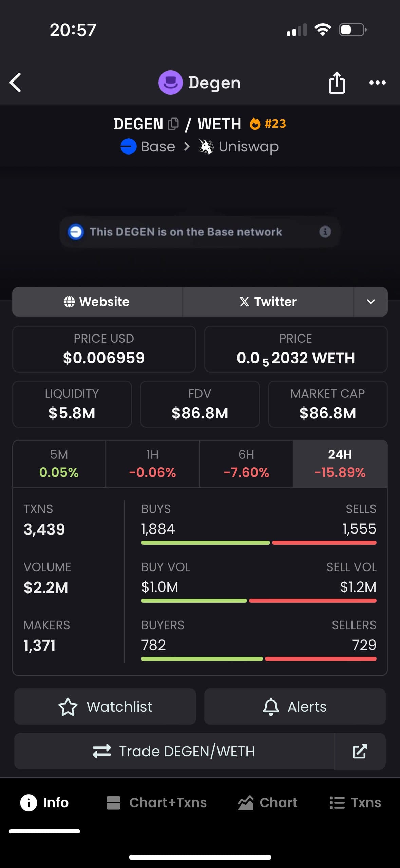This screenshot has width=400, height=868.
Task: Show the 6H timeframe stats
Action: click(246, 464)
